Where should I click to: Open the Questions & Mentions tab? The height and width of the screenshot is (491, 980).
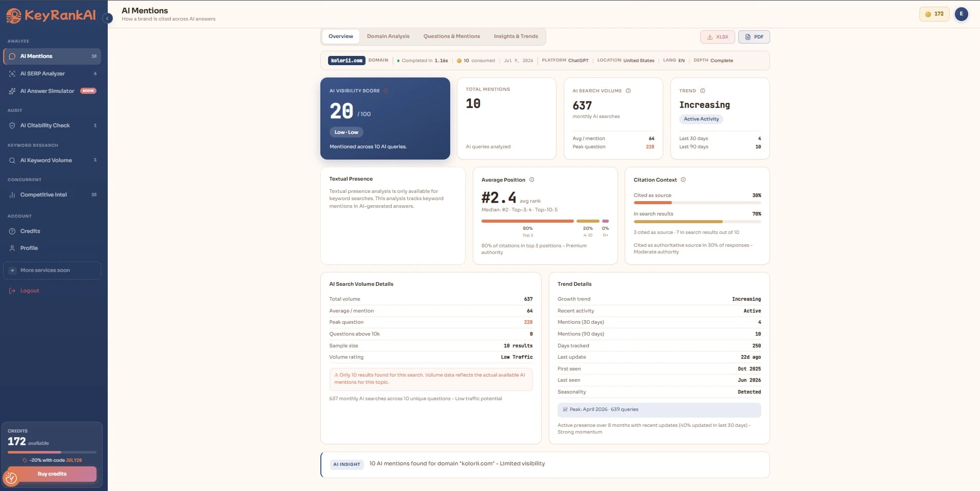[452, 36]
